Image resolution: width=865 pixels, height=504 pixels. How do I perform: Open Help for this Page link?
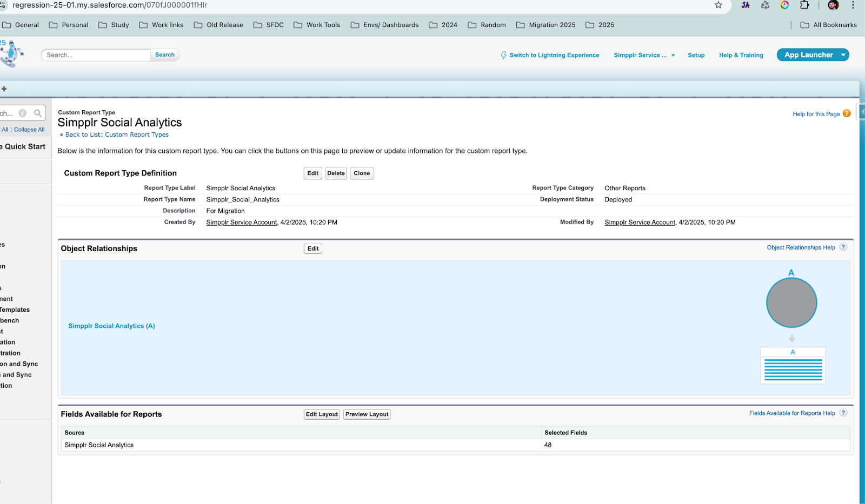[816, 114]
